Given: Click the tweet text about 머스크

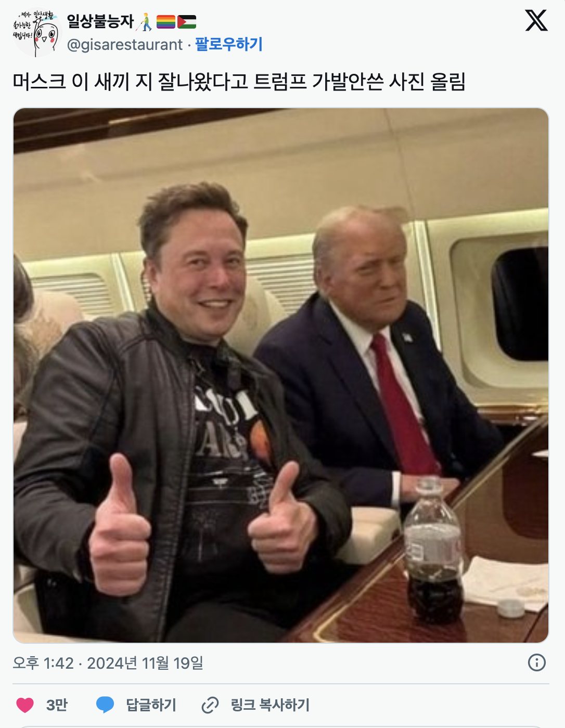Looking at the screenshot, I should [x=239, y=82].
